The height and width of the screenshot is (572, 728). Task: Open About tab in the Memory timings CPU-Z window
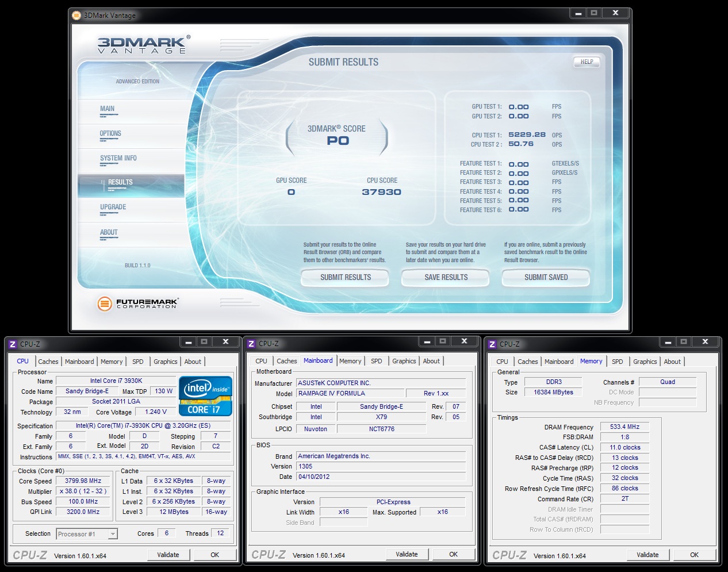672,362
